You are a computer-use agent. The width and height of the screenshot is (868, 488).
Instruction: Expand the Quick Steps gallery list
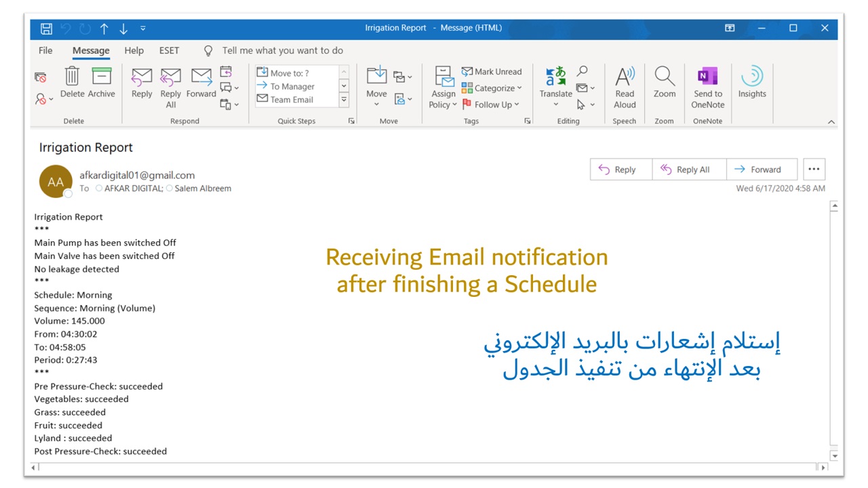tap(344, 100)
